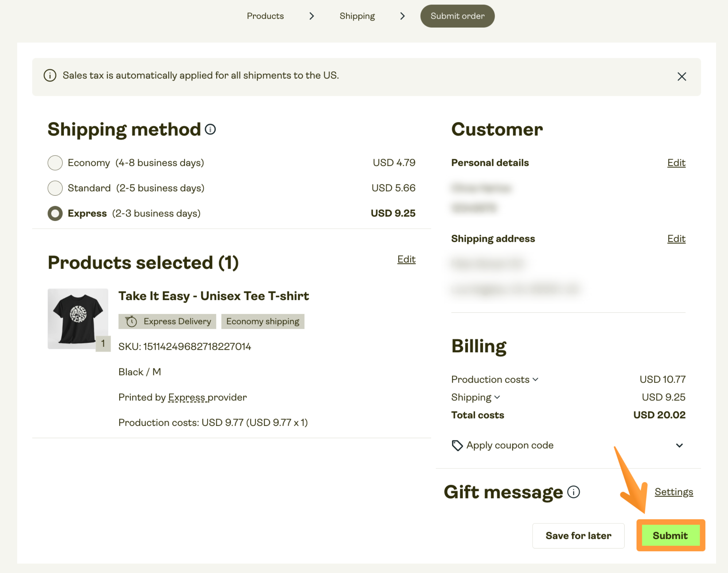Open Gift message Settings
The image size is (728, 573).
674,492
